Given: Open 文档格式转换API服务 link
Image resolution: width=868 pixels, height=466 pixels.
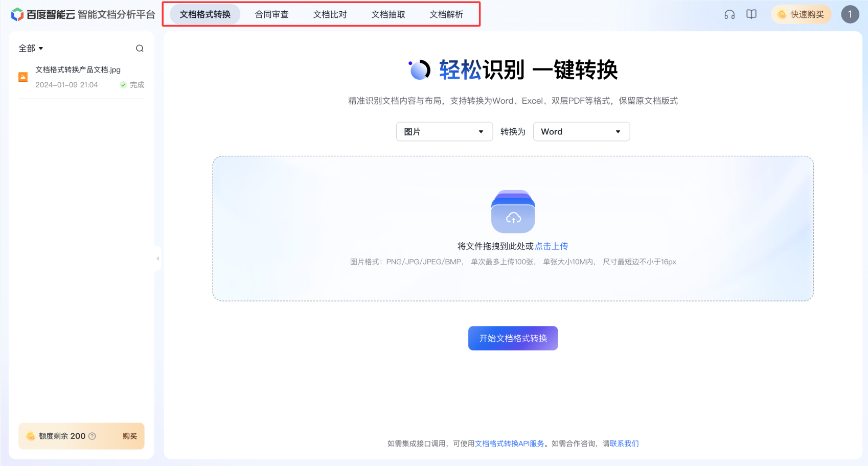Looking at the screenshot, I should [510, 444].
